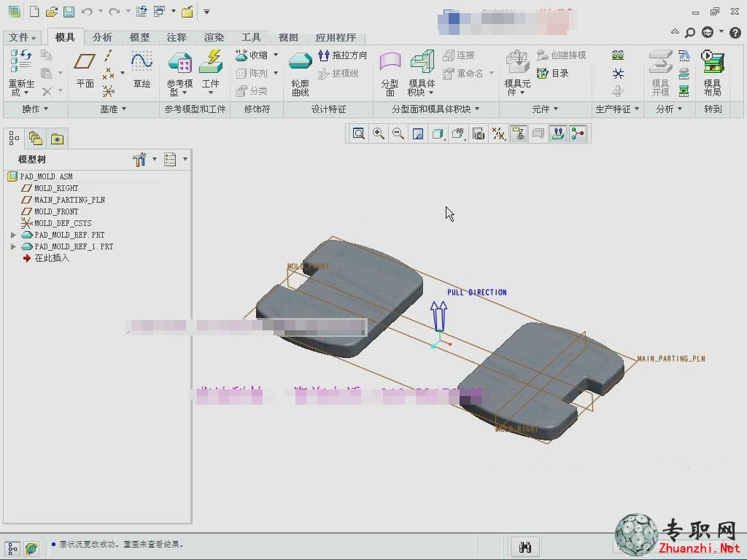Undo the last operation
This screenshot has width=747, height=560.
(x=87, y=12)
